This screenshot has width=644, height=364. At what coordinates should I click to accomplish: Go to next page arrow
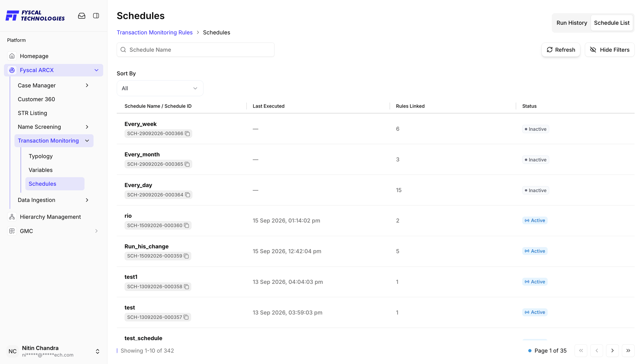point(612,351)
